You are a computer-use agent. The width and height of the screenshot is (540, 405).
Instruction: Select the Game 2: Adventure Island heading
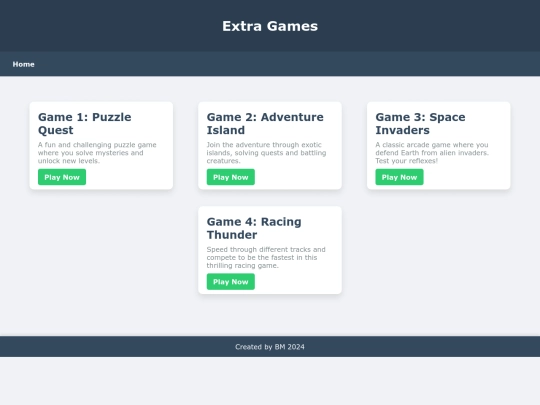coord(265,124)
